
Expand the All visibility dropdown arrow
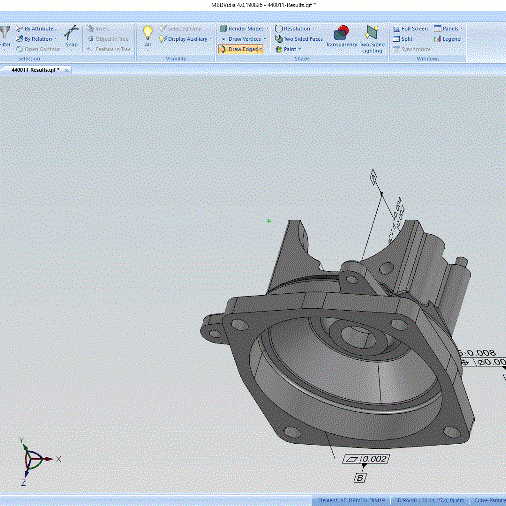[x=148, y=51]
